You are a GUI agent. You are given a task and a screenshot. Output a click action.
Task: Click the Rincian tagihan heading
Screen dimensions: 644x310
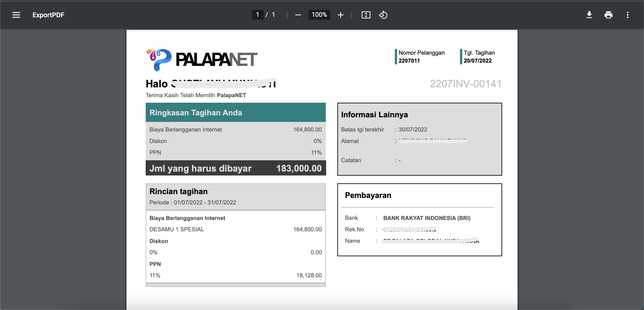(x=178, y=191)
